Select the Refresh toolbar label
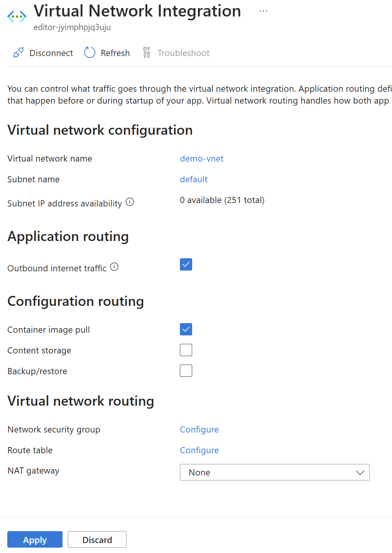Viewport: 392px width, 553px height. (x=115, y=53)
